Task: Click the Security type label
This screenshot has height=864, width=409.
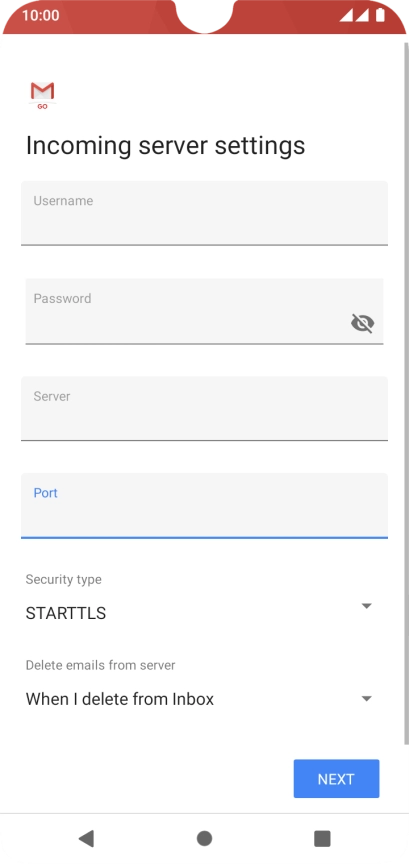Action: click(x=63, y=579)
